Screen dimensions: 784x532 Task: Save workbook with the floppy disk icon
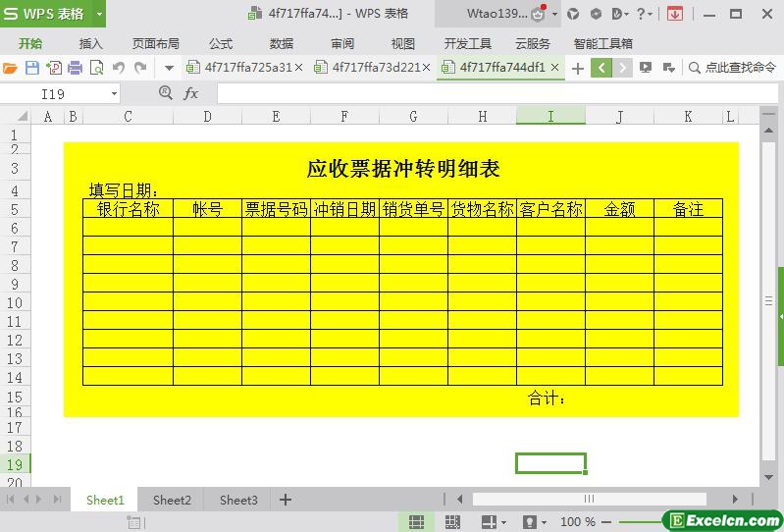pos(32,68)
